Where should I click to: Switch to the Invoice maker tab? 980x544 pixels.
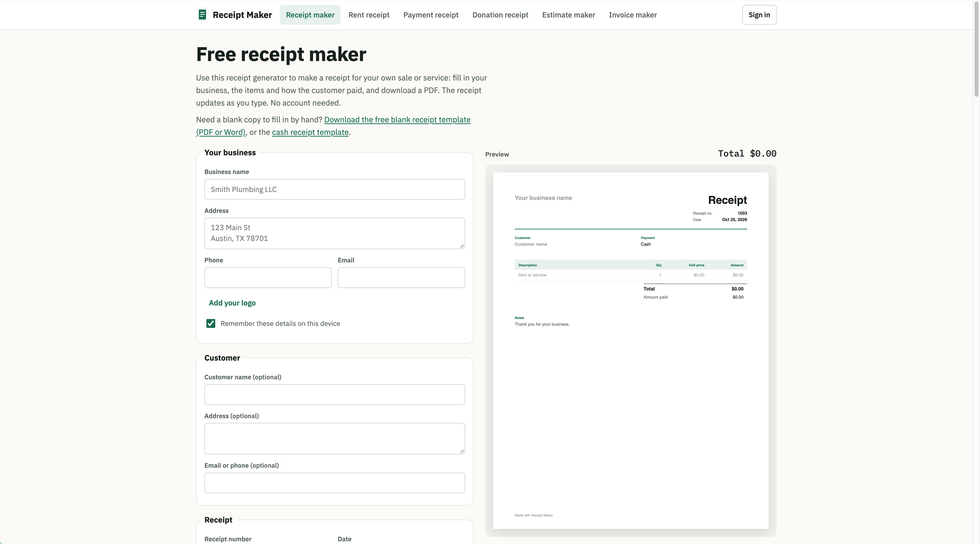(633, 15)
